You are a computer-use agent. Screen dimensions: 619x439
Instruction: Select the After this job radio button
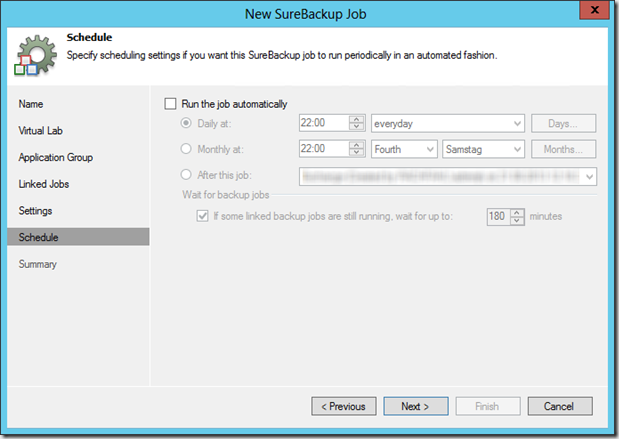[186, 174]
